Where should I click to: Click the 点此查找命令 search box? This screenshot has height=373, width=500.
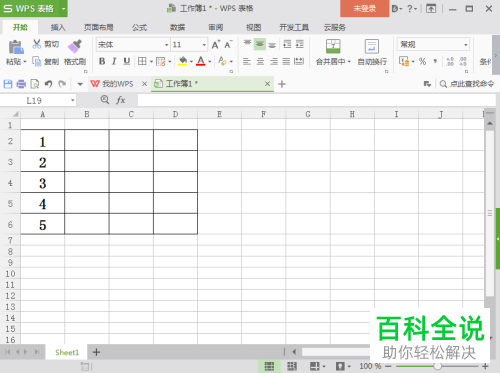click(x=467, y=84)
